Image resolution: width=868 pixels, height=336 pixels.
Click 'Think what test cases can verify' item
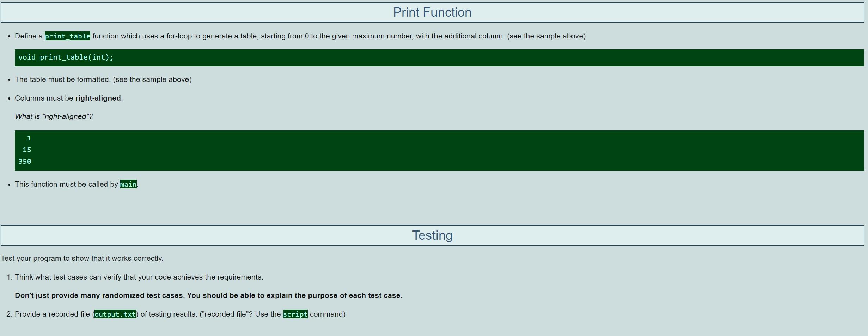point(139,277)
